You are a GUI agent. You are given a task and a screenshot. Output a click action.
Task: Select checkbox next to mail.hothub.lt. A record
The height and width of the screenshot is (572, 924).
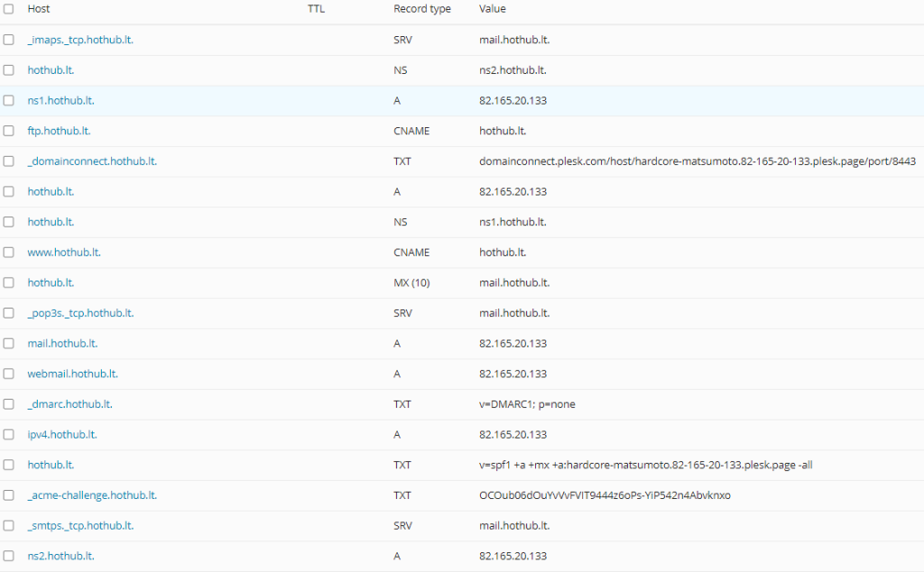8,344
